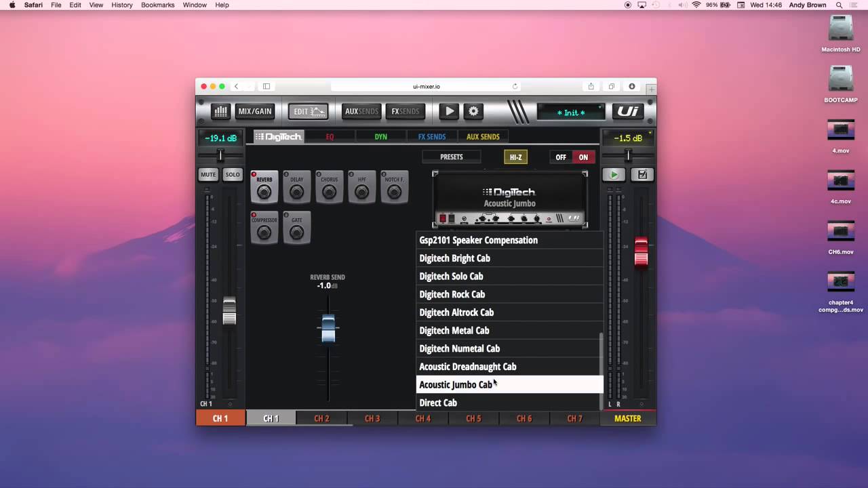Click the Ui logo button
868x488 pixels.
(627, 111)
